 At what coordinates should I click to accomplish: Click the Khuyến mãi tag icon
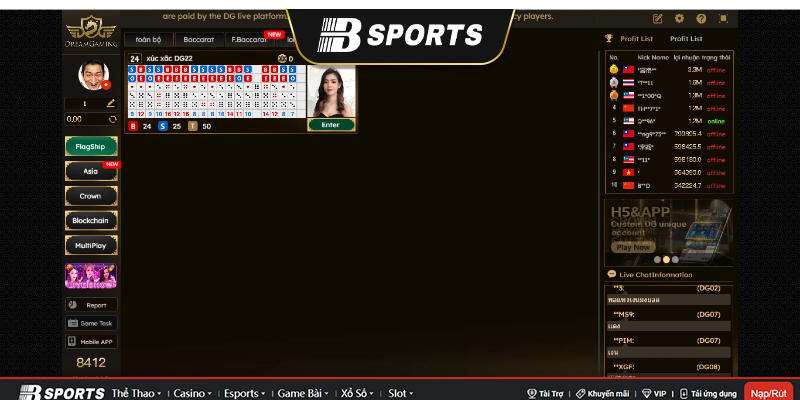pos(581,393)
